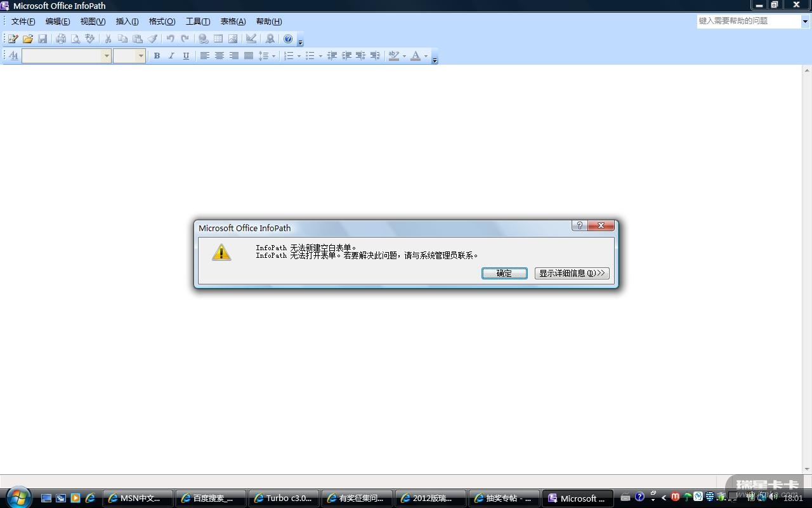
Task: Select the Format Painter brush icon
Action: point(152,39)
